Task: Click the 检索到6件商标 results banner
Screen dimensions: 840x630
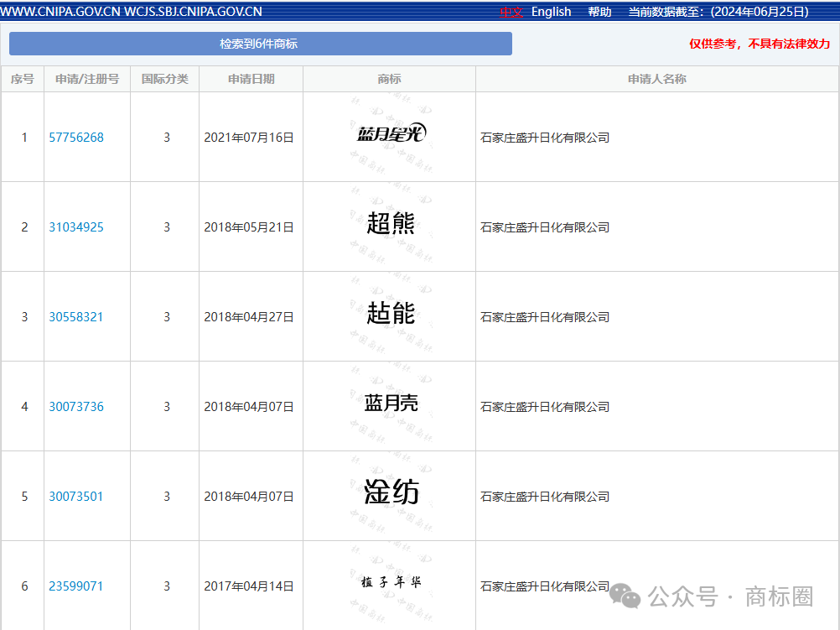Action: [x=261, y=44]
